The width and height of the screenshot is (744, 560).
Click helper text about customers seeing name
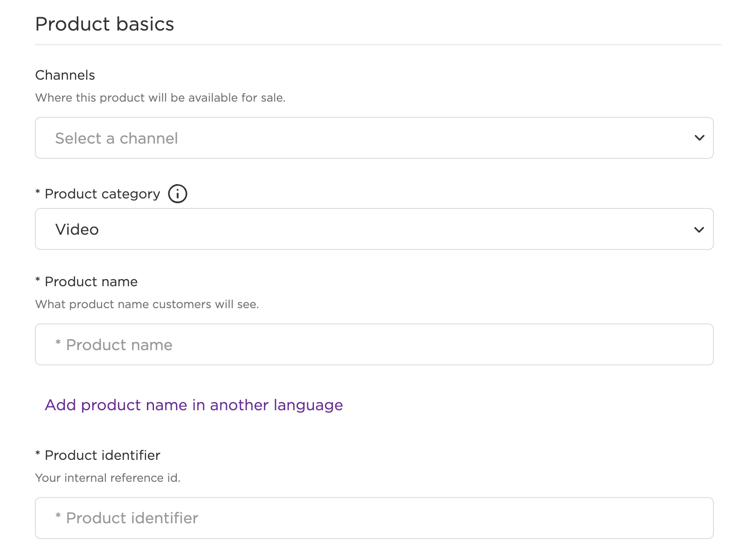[147, 304]
